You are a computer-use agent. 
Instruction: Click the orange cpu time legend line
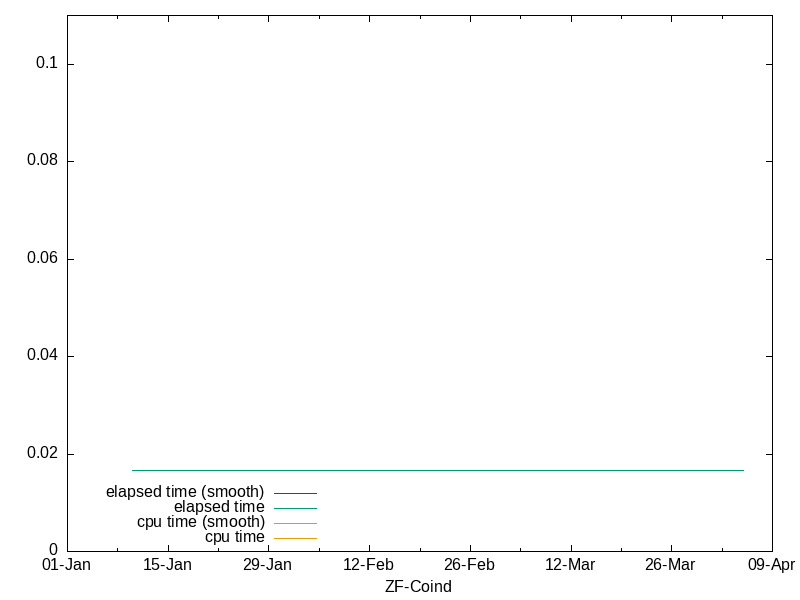(x=295, y=538)
